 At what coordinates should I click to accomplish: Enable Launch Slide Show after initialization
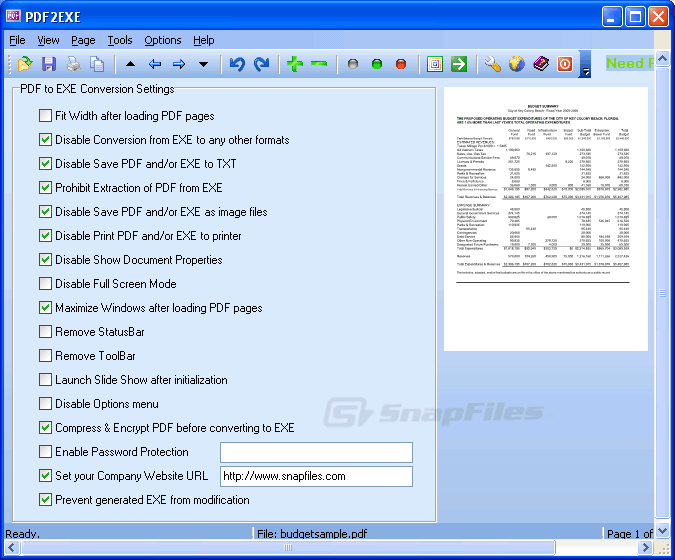click(x=45, y=380)
